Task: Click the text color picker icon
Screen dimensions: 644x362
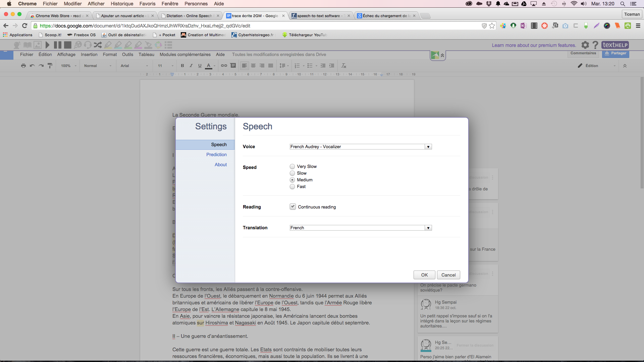Action: (x=208, y=66)
